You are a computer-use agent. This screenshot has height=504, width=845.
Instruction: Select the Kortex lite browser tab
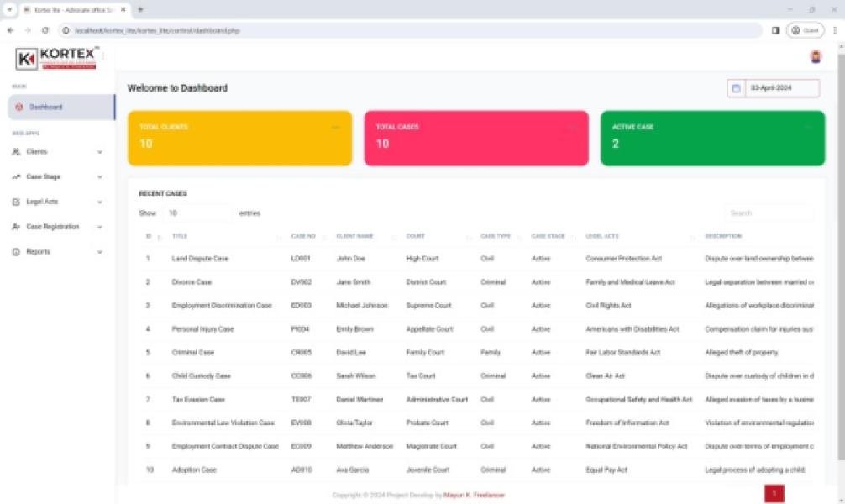(x=76, y=9)
